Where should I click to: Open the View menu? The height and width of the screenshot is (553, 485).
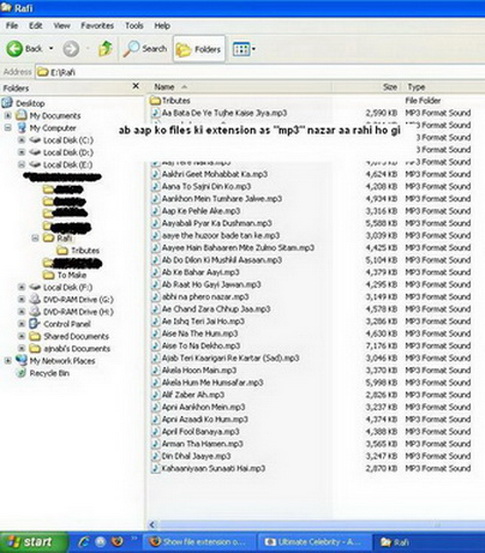pos(62,26)
